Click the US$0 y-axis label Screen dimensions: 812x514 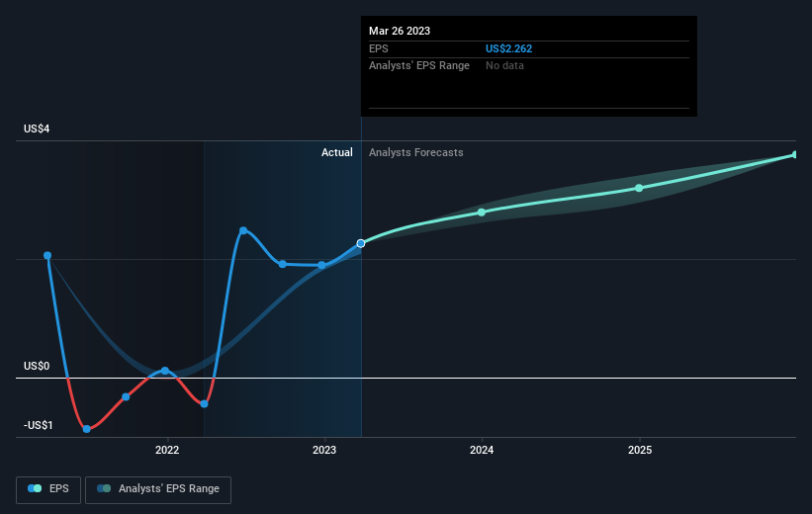click(37, 366)
